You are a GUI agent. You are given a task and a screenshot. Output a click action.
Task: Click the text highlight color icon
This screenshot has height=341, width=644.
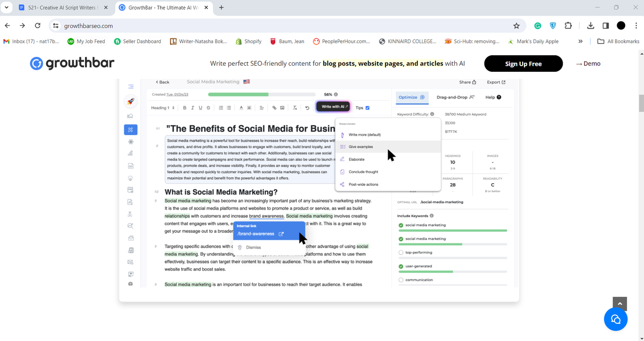pyautogui.click(x=249, y=108)
